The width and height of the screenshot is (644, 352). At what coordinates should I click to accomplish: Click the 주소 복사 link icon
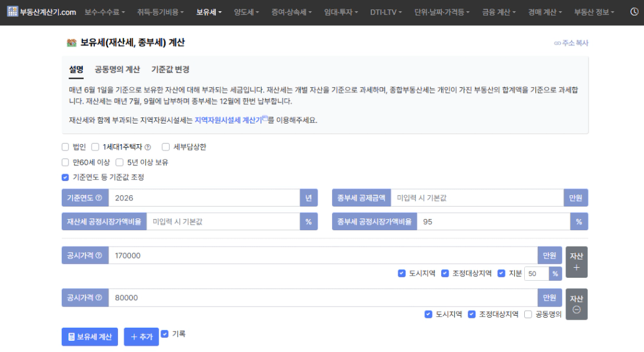pyautogui.click(x=557, y=44)
